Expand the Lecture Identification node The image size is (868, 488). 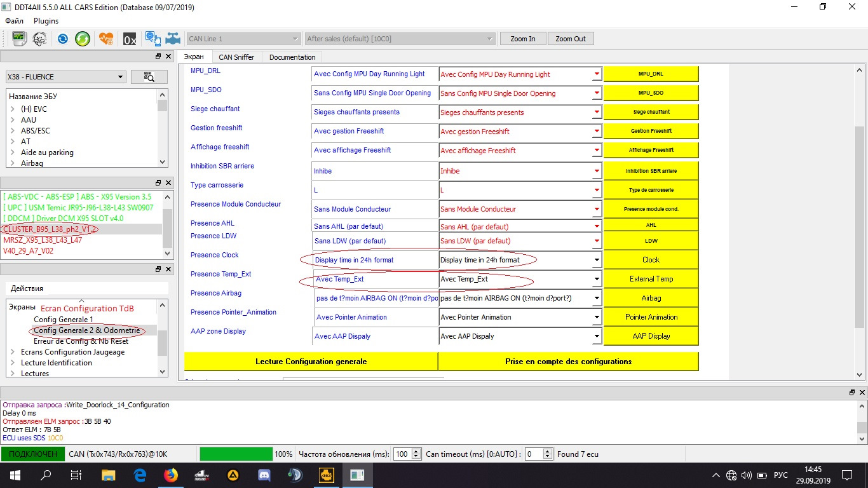13,363
